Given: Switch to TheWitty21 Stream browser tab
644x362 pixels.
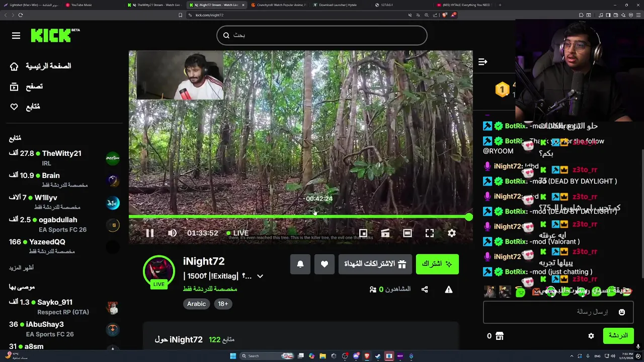Looking at the screenshot, I should tap(154, 5).
